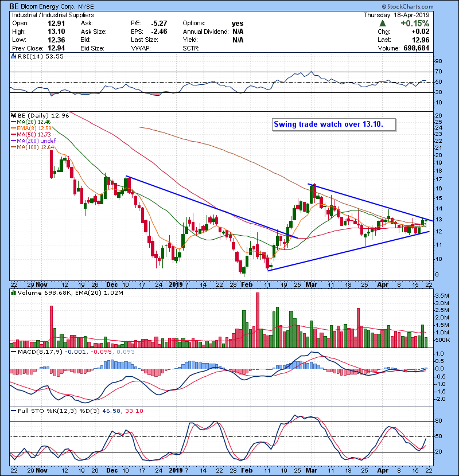Click the 2019 label on price chart axis
The height and width of the screenshot is (476, 459).
click(176, 285)
